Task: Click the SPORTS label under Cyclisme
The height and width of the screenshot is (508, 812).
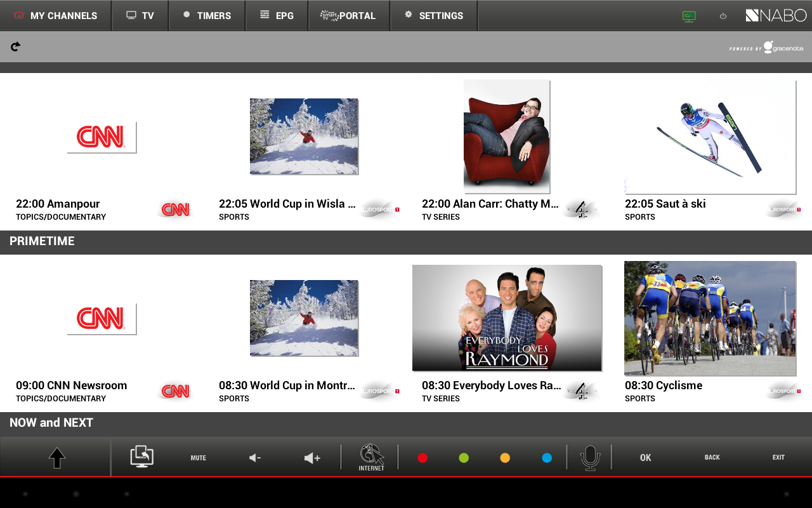Action: click(x=640, y=399)
